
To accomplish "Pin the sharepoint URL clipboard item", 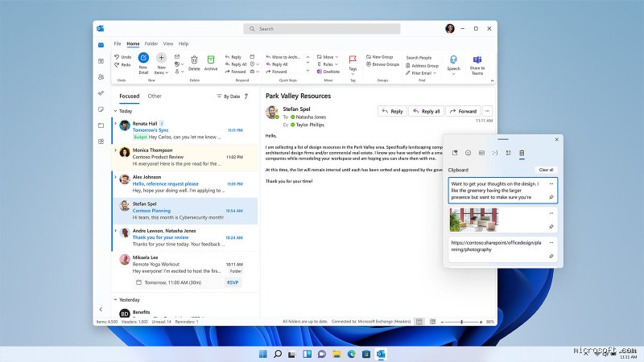I will [551, 256].
